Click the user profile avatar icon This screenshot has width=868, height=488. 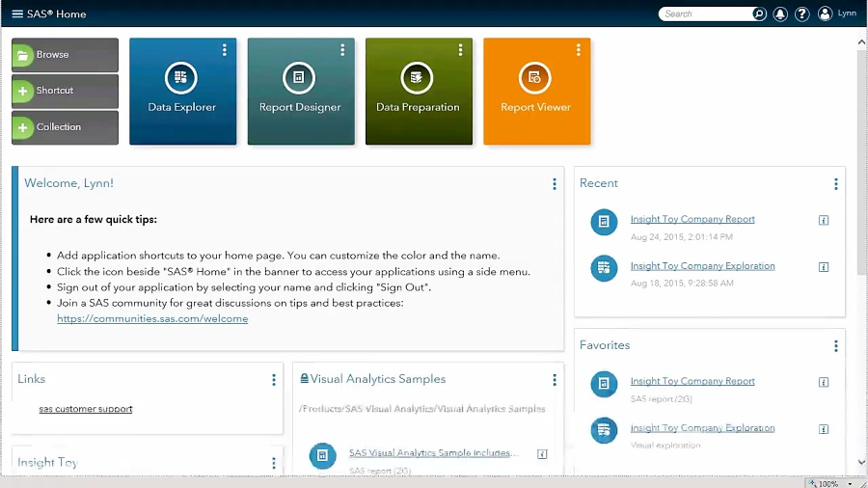(x=825, y=14)
